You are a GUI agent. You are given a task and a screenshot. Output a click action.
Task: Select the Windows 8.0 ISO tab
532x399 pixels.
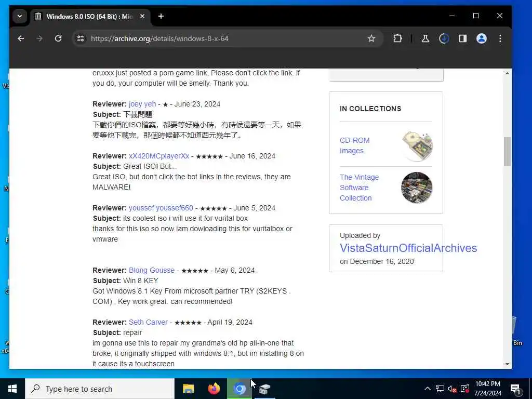[x=90, y=16]
